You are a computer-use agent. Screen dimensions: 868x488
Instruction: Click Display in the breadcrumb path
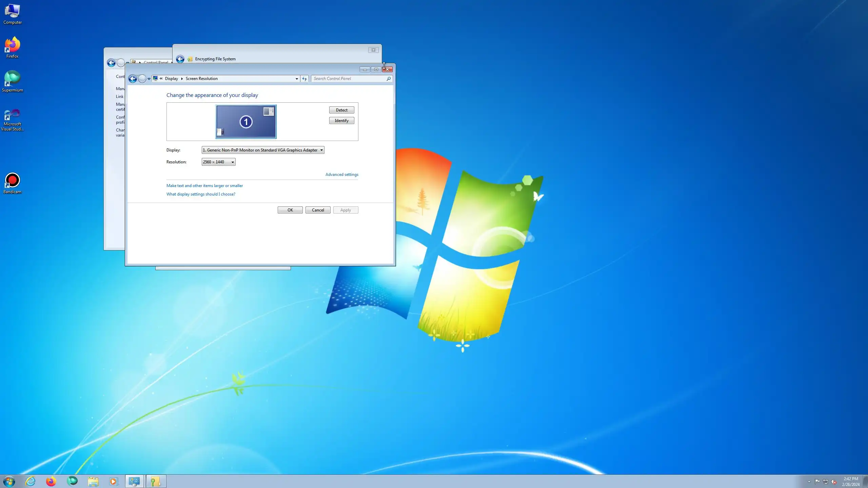coord(171,79)
